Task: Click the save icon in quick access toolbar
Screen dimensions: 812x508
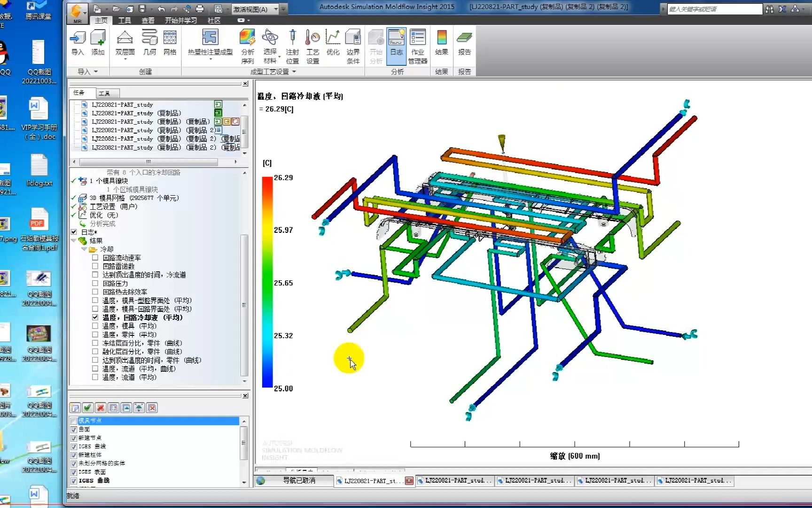Action: click(x=142, y=9)
